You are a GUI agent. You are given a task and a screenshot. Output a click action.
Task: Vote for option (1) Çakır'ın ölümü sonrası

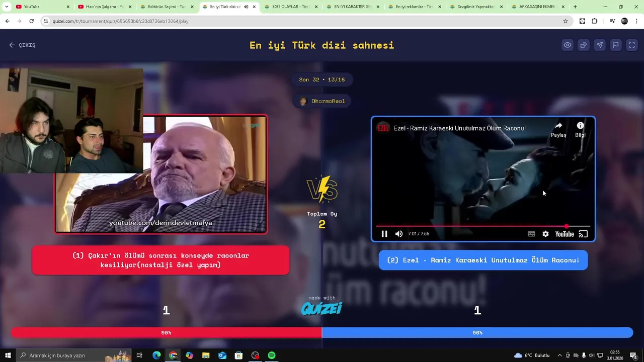point(160,260)
